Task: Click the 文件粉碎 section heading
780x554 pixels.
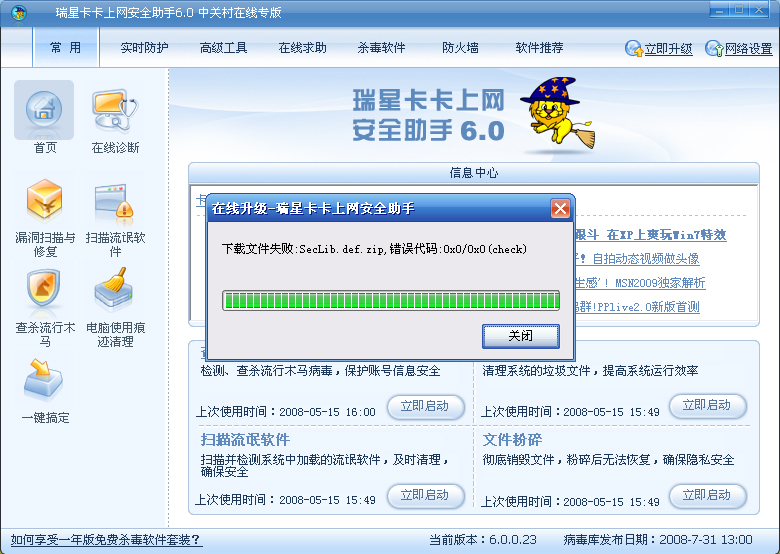Action: pos(512,440)
